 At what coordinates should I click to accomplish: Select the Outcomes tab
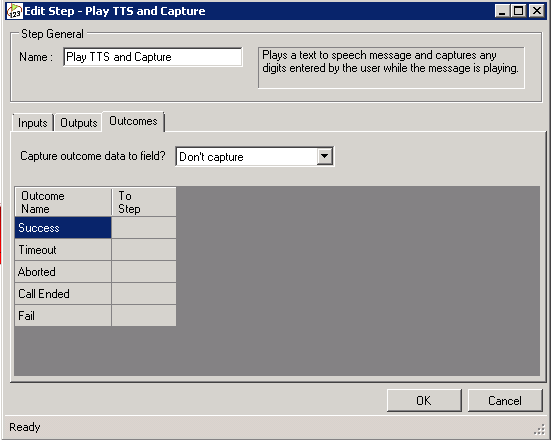coord(133,121)
